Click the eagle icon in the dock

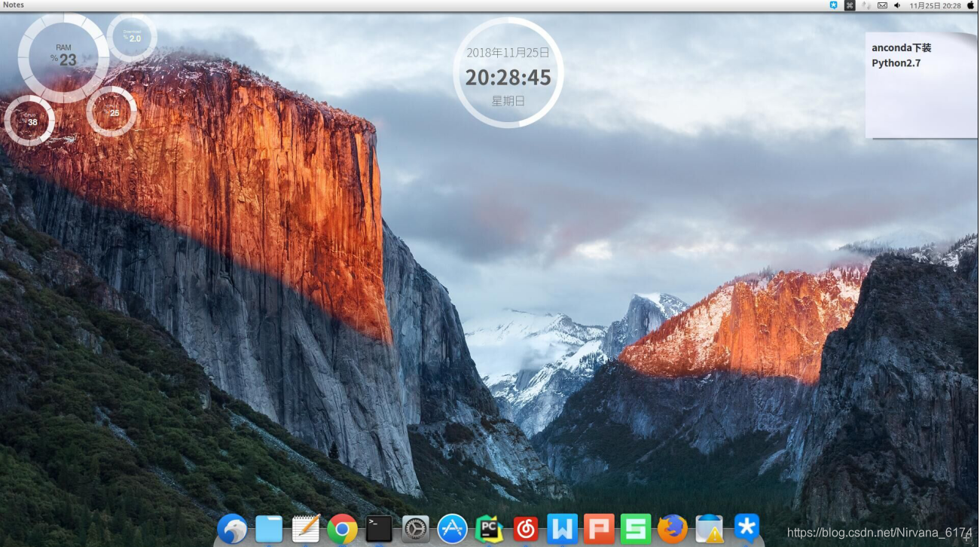coord(232,529)
